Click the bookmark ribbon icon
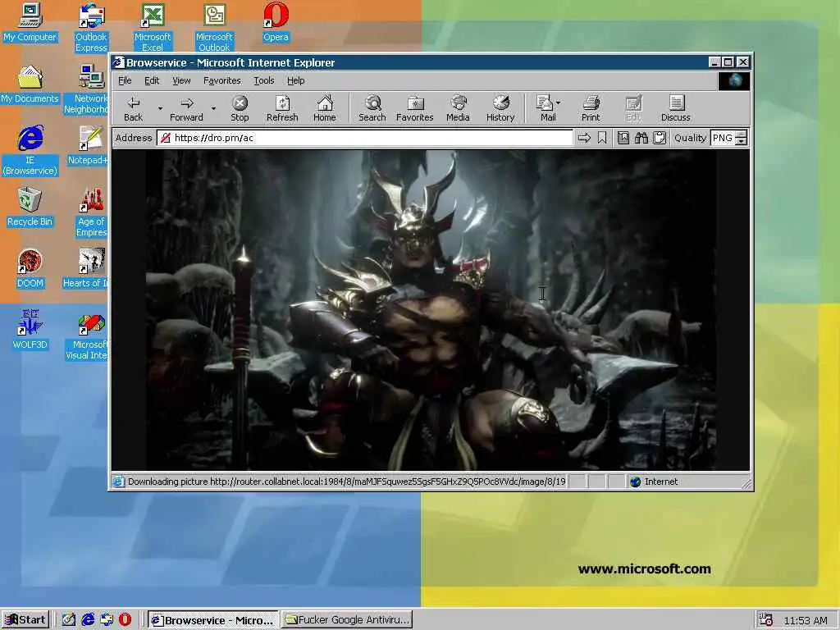This screenshot has width=840, height=630. (x=602, y=138)
